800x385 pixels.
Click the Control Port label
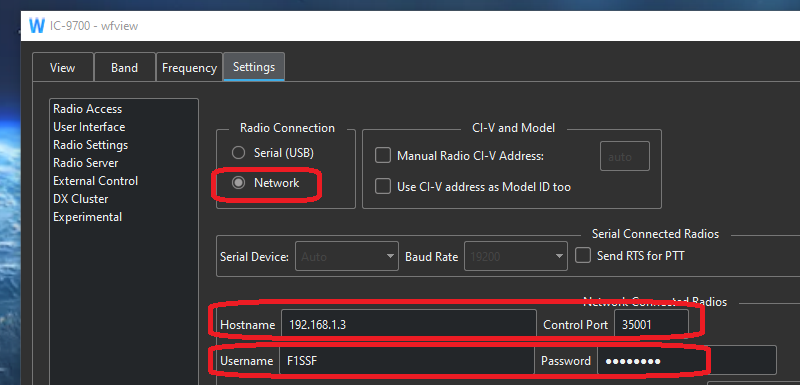[576, 325]
